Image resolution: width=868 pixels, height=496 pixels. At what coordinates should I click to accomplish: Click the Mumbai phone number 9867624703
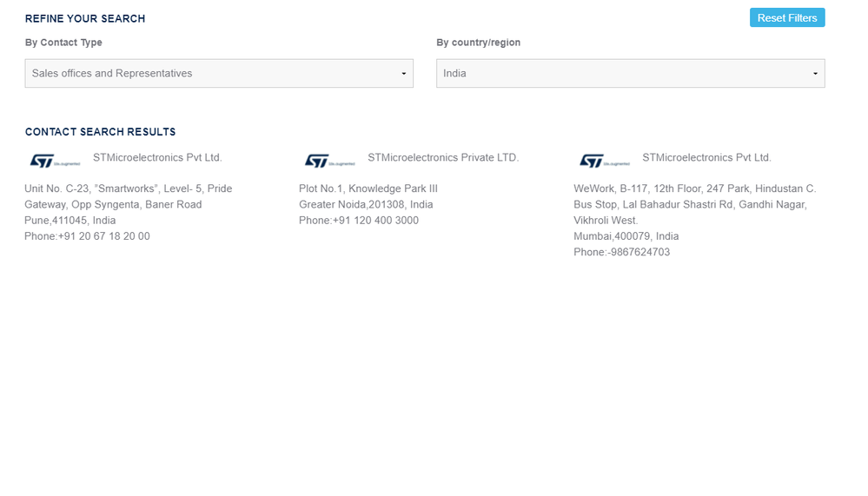[639, 253]
